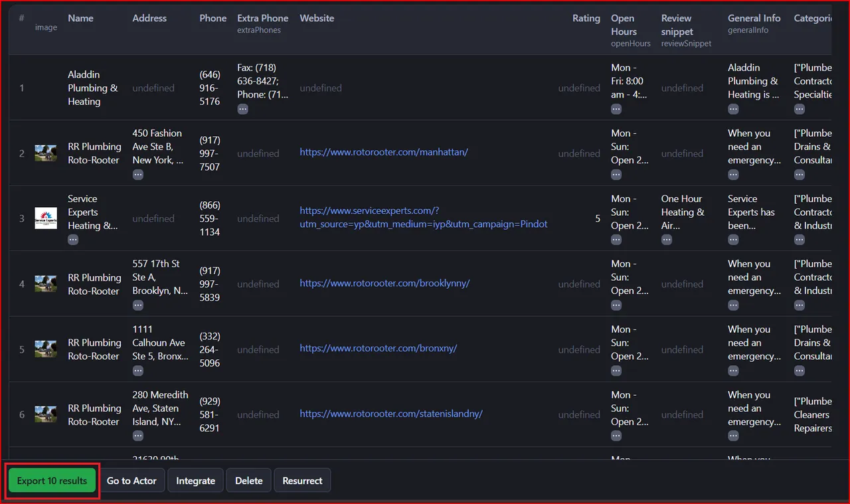This screenshot has height=504, width=850.
Task: Expand open hours in the 450 Fashion Ave row
Action: [617, 175]
